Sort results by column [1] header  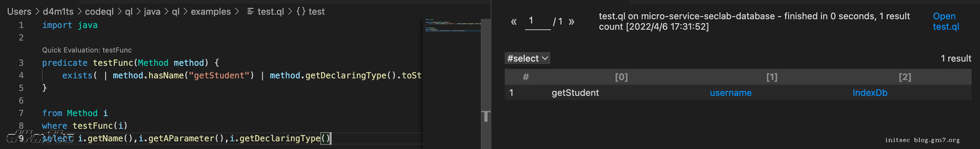pyautogui.click(x=771, y=77)
